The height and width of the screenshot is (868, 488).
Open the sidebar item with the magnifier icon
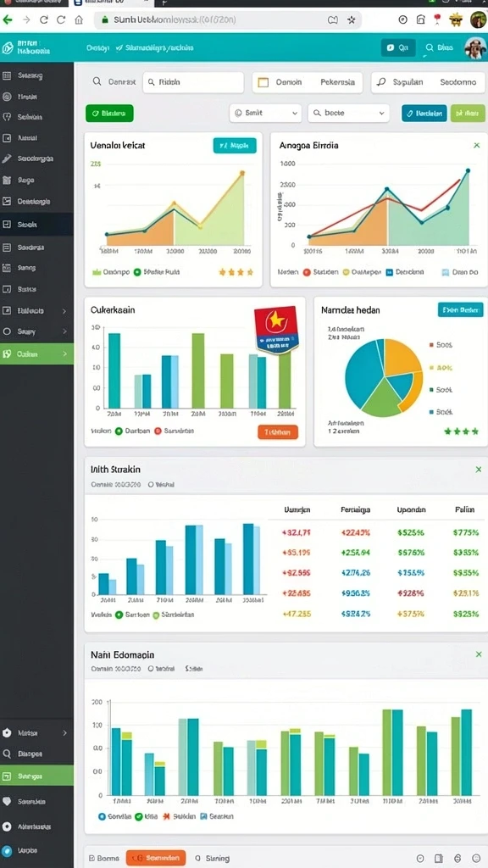(x=36, y=754)
